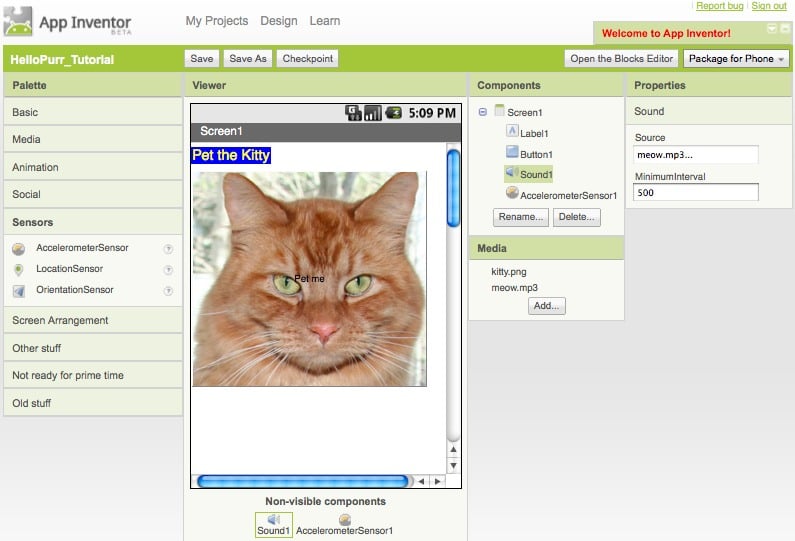Click the viewer horizontal scrollbar thumb
Image resolution: width=795 pixels, height=541 pixels.
(303, 481)
